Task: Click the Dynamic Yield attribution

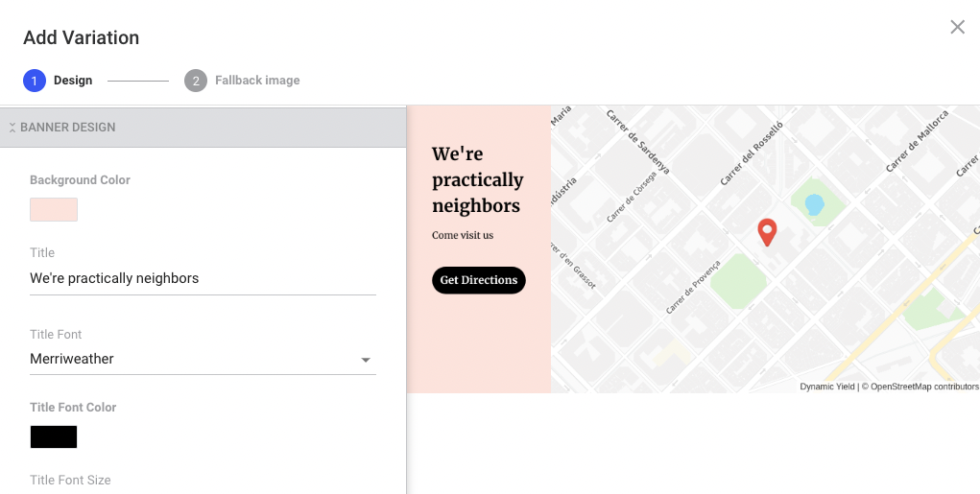Action: [826, 387]
